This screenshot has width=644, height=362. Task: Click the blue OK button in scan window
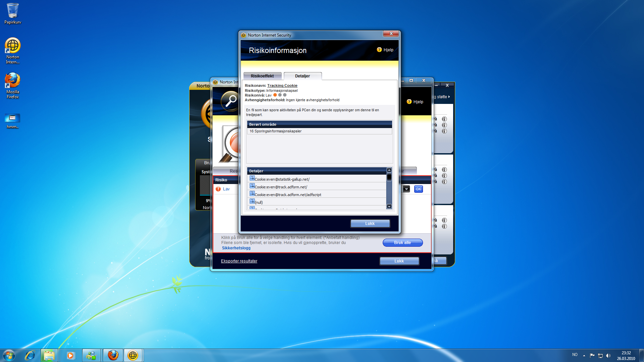coord(418,189)
